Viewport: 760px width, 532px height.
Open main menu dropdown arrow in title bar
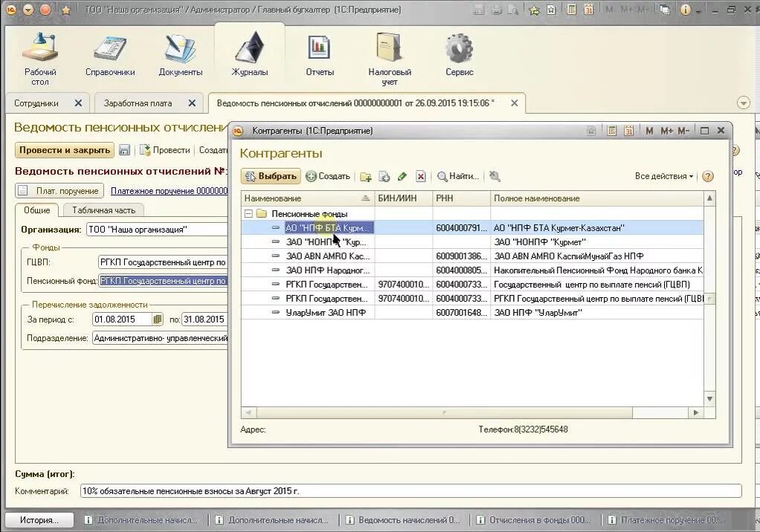click(28, 10)
